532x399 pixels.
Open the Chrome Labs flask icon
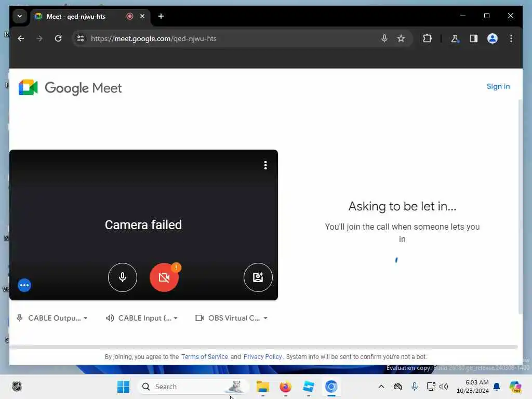pyautogui.click(x=455, y=38)
